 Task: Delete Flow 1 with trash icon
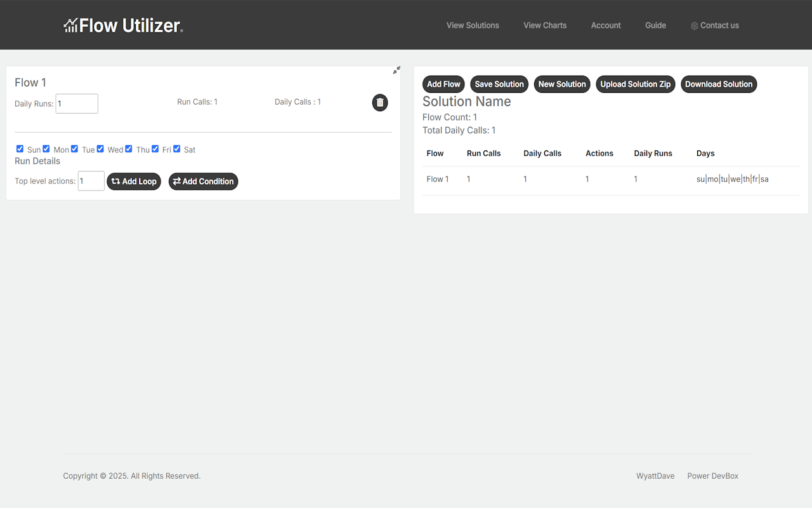(380, 102)
